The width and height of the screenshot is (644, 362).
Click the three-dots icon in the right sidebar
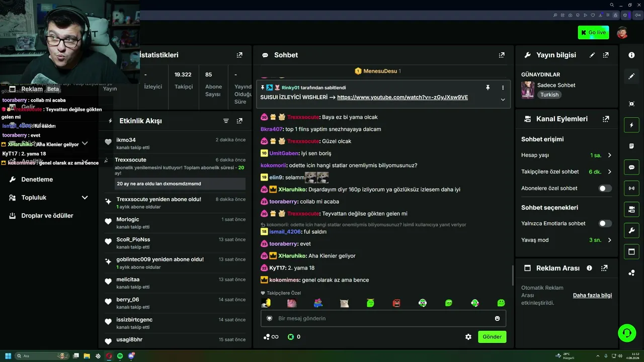coord(631,273)
